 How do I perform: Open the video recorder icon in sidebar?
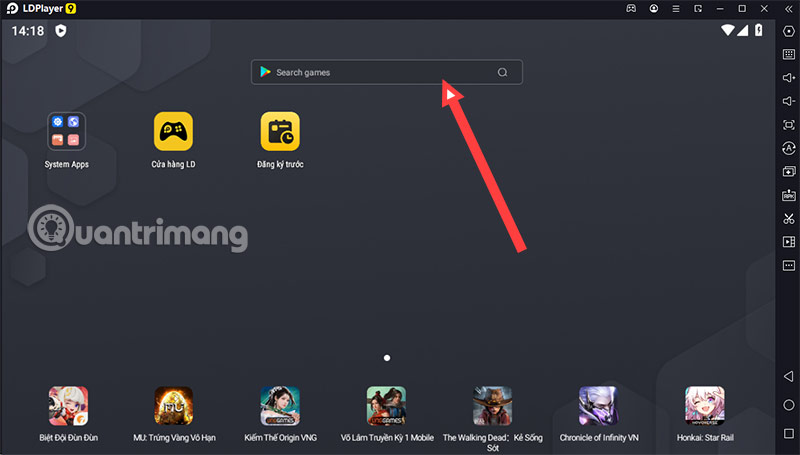(789, 242)
